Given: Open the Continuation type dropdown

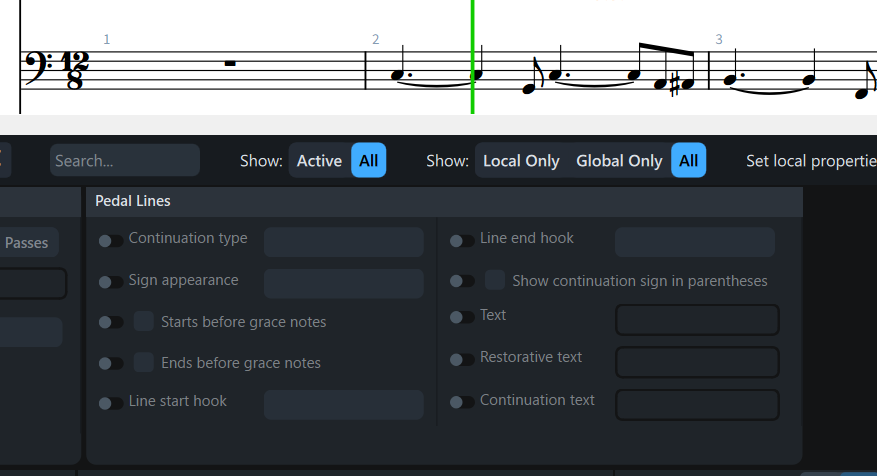Looking at the screenshot, I should pyautogui.click(x=343, y=242).
